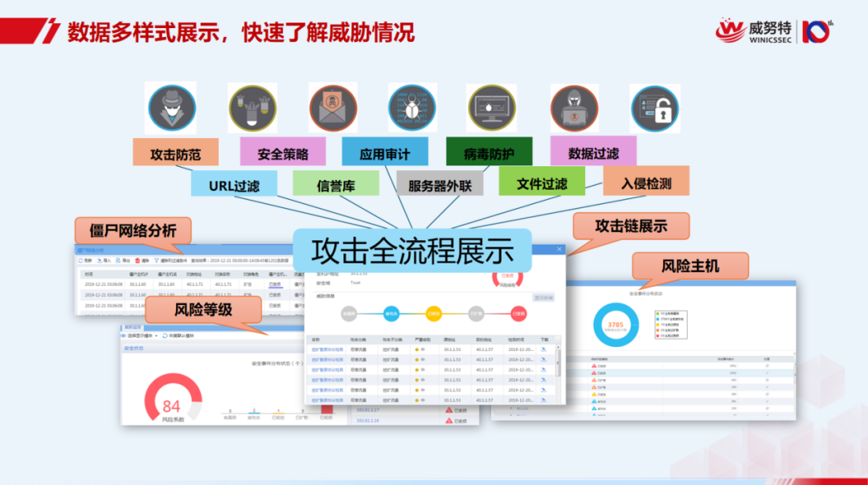Select the 入侵检测 label box
The image size is (868, 485).
646,181
